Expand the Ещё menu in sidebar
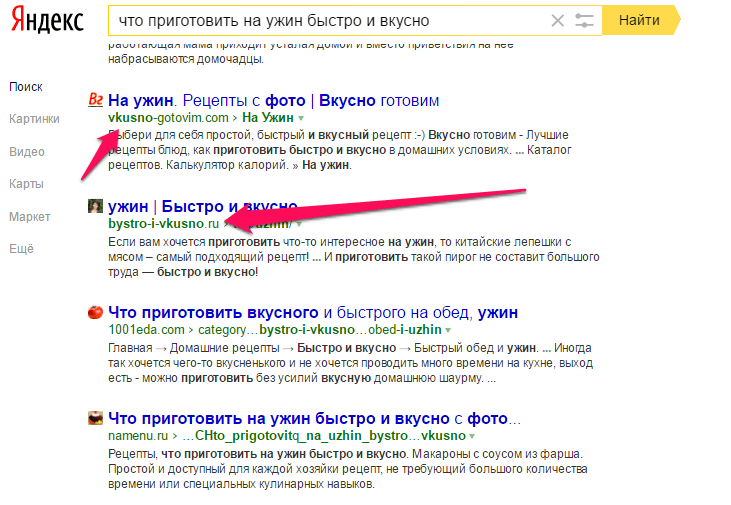Screen dimensions: 731x505 [21, 249]
